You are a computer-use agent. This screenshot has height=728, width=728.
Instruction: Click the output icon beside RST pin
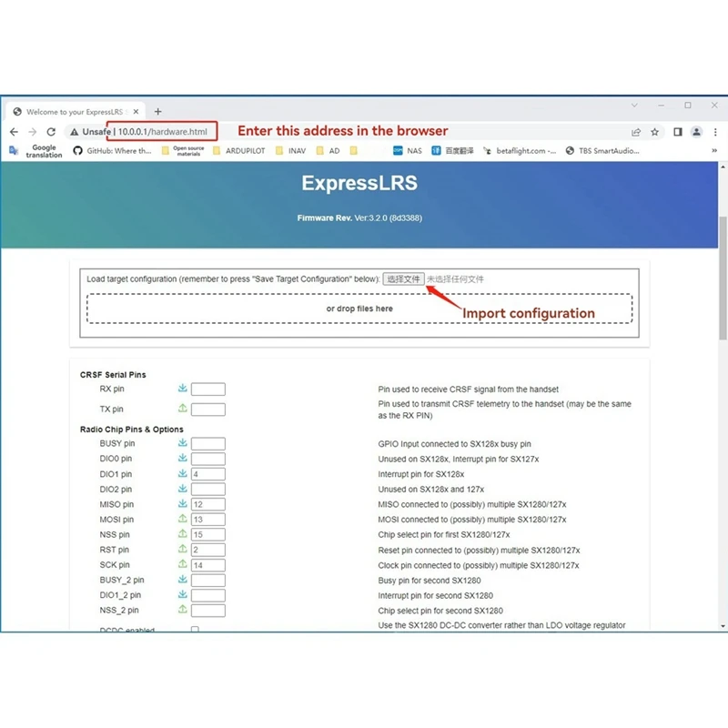click(x=183, y=549)
